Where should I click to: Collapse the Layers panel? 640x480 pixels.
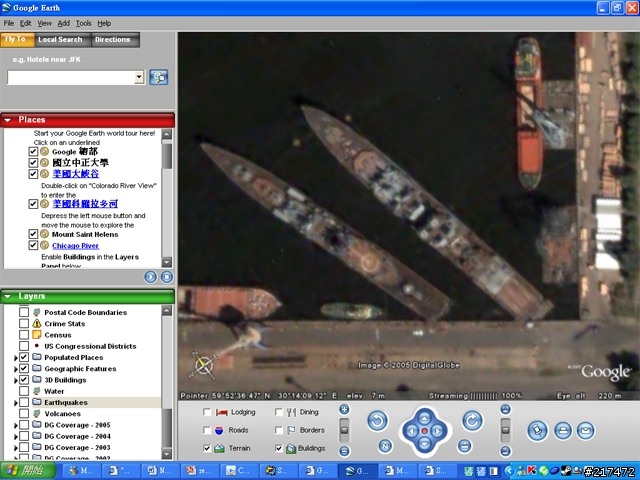[7, 296]
